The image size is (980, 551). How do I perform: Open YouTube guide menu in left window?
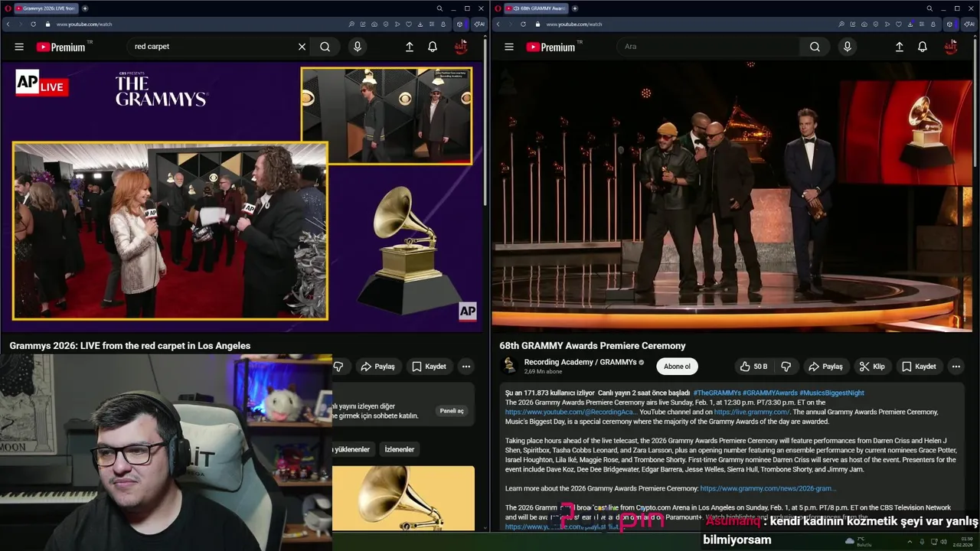coord(19,47)
